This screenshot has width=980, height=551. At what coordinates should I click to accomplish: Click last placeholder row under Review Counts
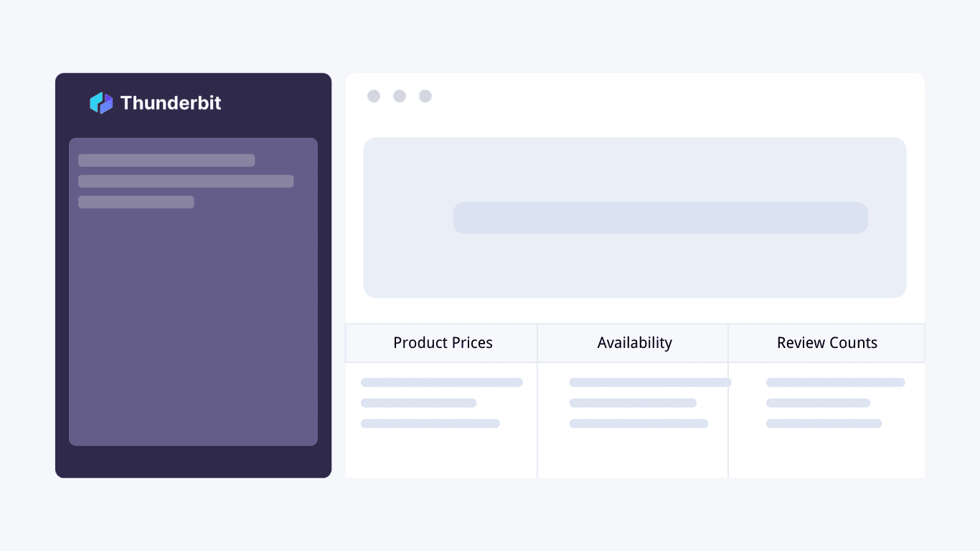pyautogui.click(x=824, y=423)
